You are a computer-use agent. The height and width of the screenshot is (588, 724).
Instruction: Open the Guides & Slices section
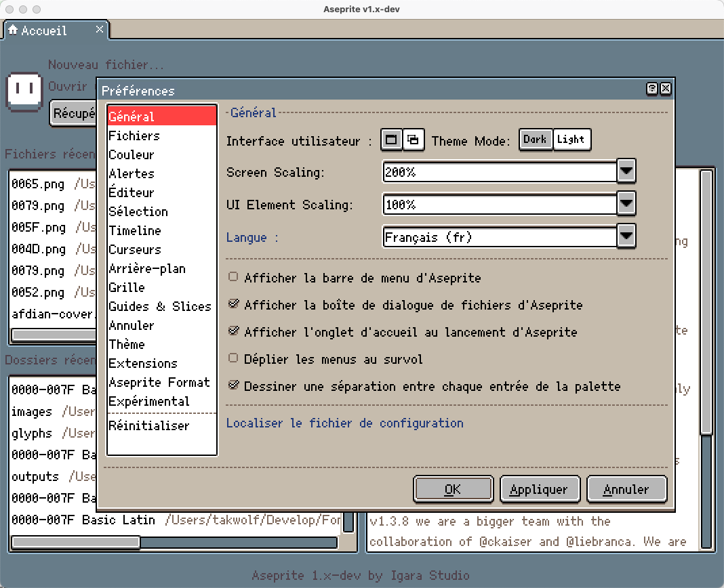coord(161,306)
